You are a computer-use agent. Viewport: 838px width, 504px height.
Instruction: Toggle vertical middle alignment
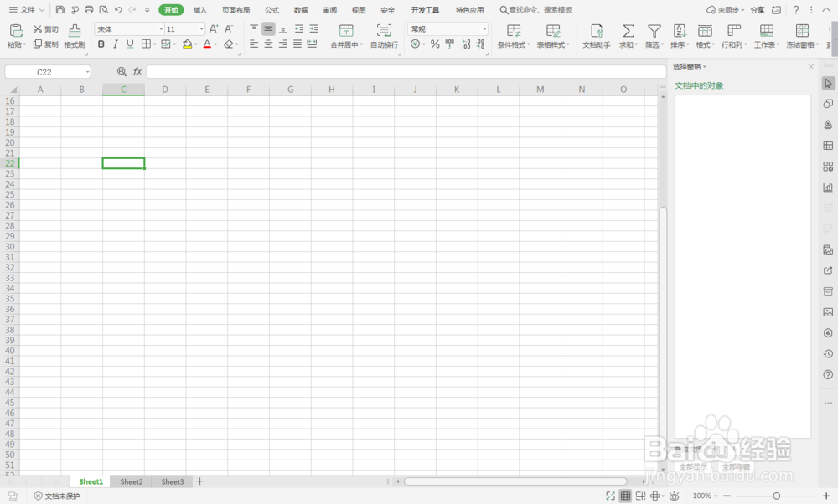click(x=268, y=28)
